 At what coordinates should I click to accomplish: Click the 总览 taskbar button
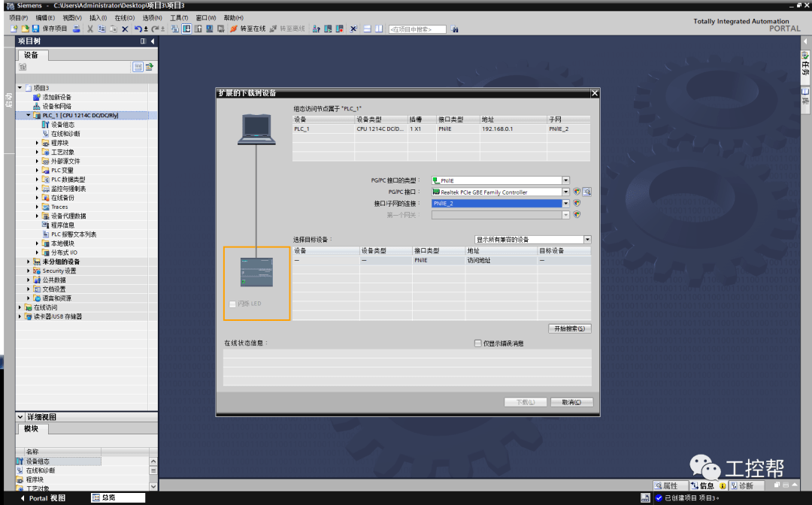click(118, 497)
